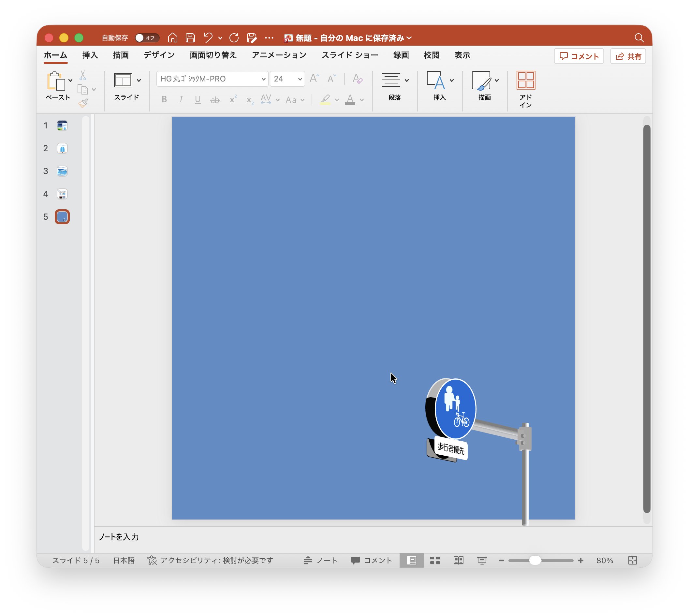Click the Clear Formatting icon
Viewport: 689px width, 616px height.
coord(357,79)
